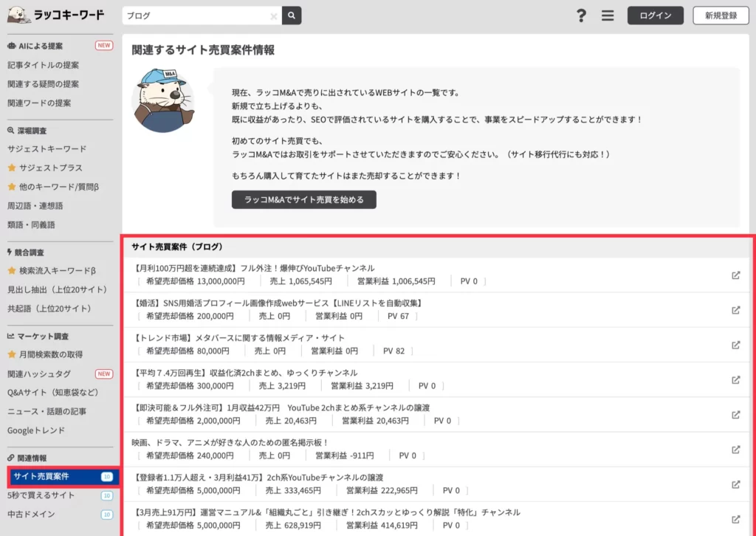The image size is (756, 536).
Task: Open external link for 平均7.4万回再生 listing
Action: pyautogui.click(x=736, y=379)
